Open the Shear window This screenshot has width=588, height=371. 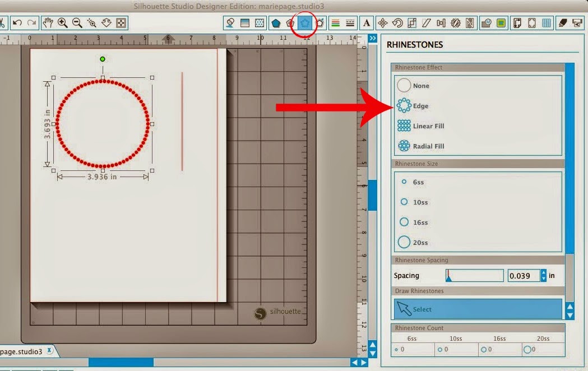427,23
